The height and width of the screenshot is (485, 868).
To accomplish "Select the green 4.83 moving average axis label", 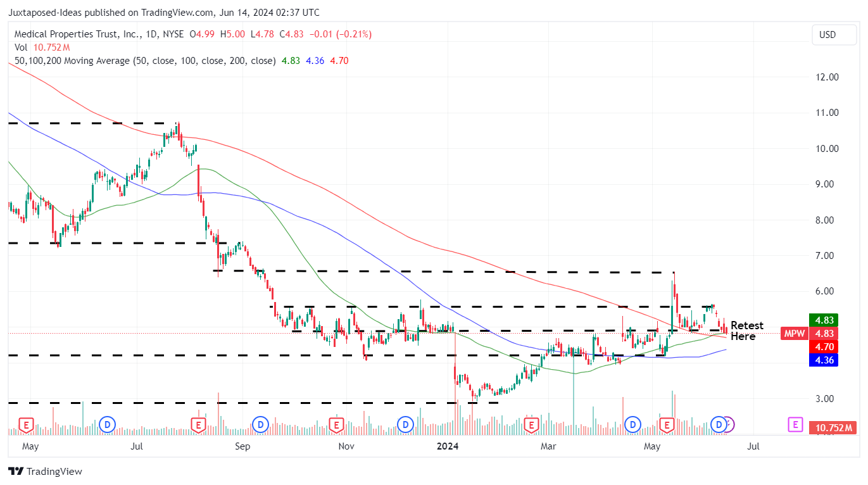I will point(824,320).
